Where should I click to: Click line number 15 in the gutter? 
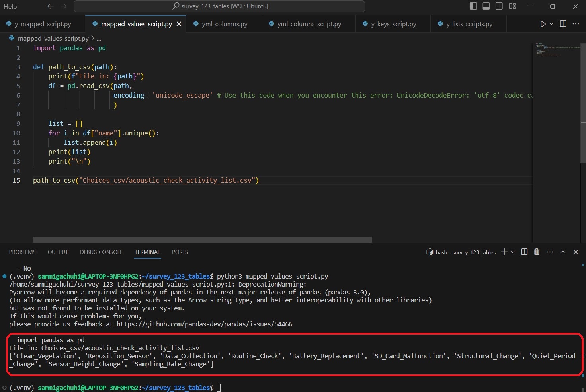tap(16, 180)
